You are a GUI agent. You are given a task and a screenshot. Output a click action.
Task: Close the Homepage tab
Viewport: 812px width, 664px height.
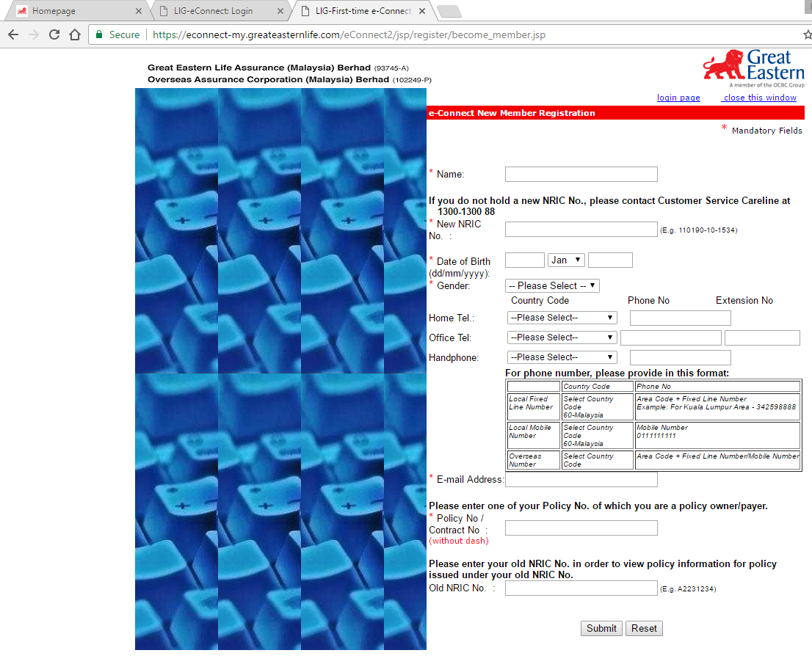click(x=138, y=11)
